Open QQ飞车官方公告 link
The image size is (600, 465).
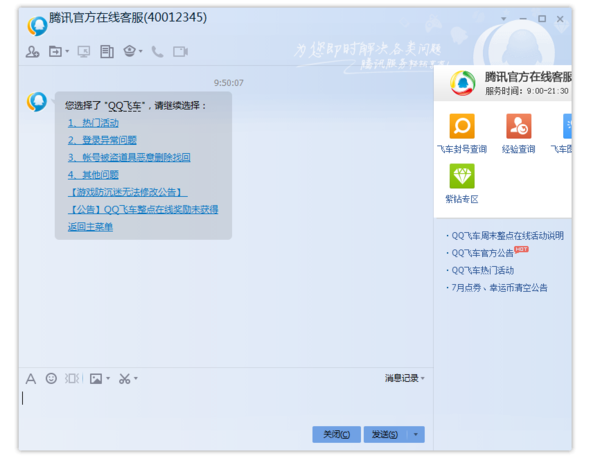(482, 253)
